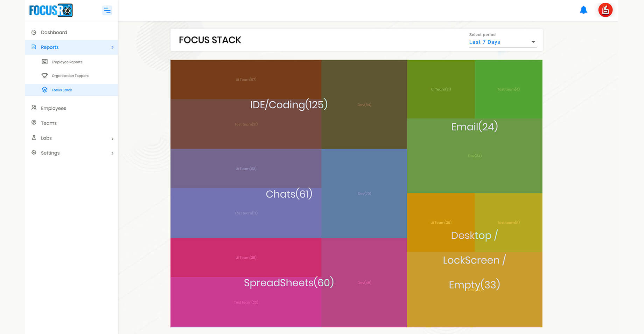Open the Select period dropdown

(x=502, y=42)
